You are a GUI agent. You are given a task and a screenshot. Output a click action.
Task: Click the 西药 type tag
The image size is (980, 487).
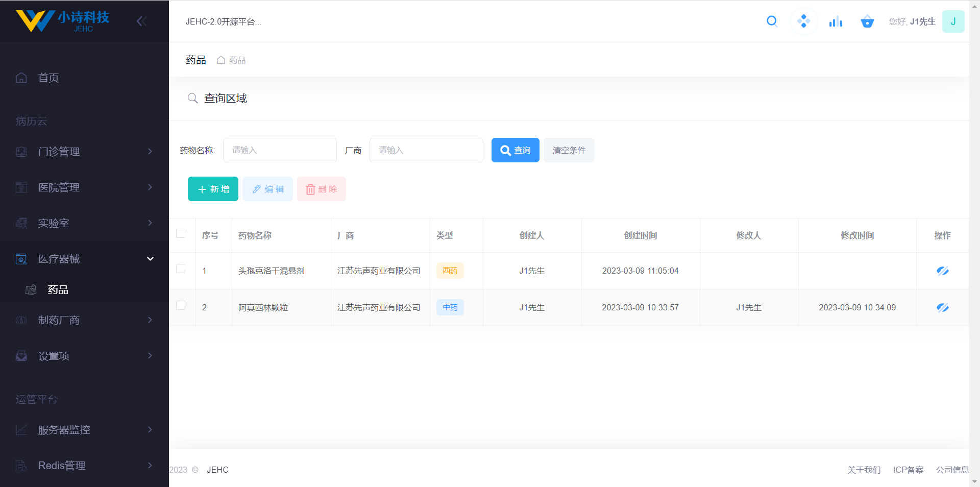tap(450, 271)
